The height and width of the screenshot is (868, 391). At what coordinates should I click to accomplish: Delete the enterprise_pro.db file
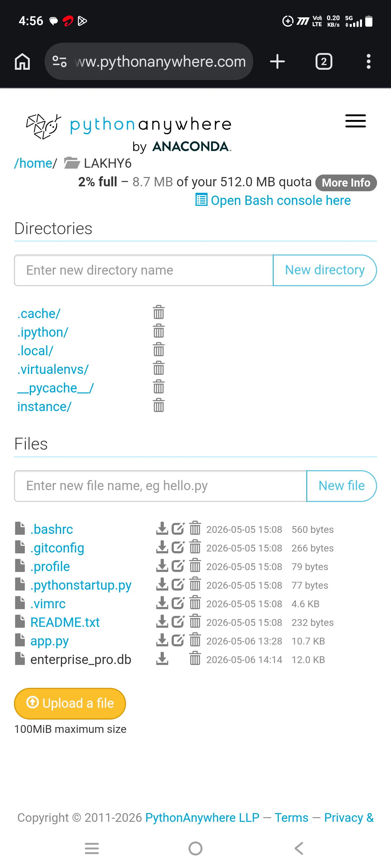point(195,659)
